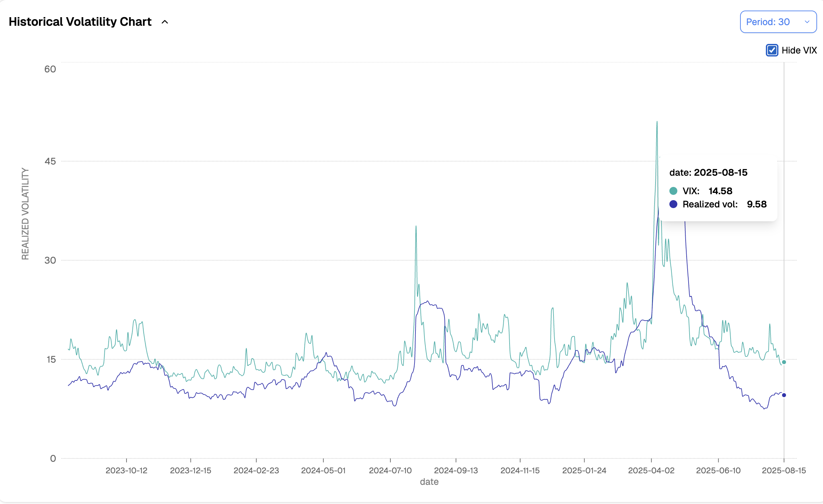Click the 2024-07-10 x-axis date label
The height and width of the screenshot is (504, 823).
click(x=390, y=470)
